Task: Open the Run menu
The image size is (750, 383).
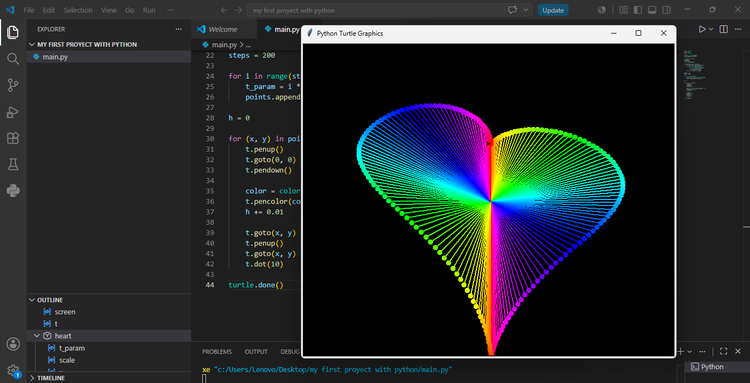Action: click(149, 10)
